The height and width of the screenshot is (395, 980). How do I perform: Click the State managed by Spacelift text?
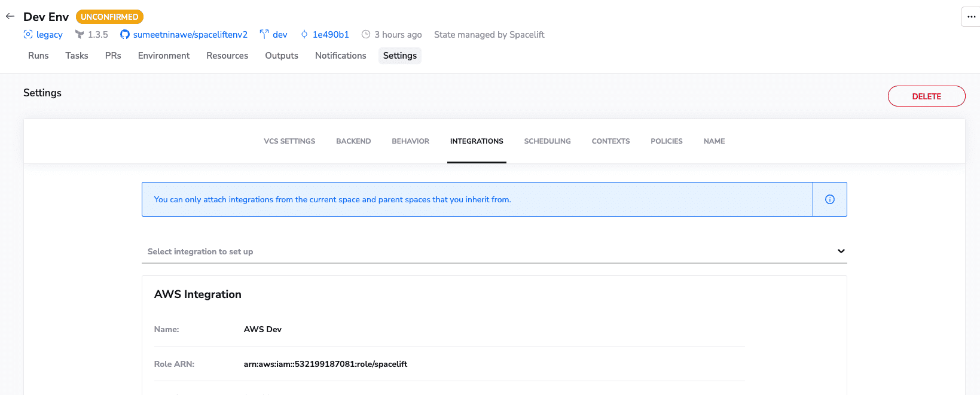pyautogui.click(x=489, y=35)
